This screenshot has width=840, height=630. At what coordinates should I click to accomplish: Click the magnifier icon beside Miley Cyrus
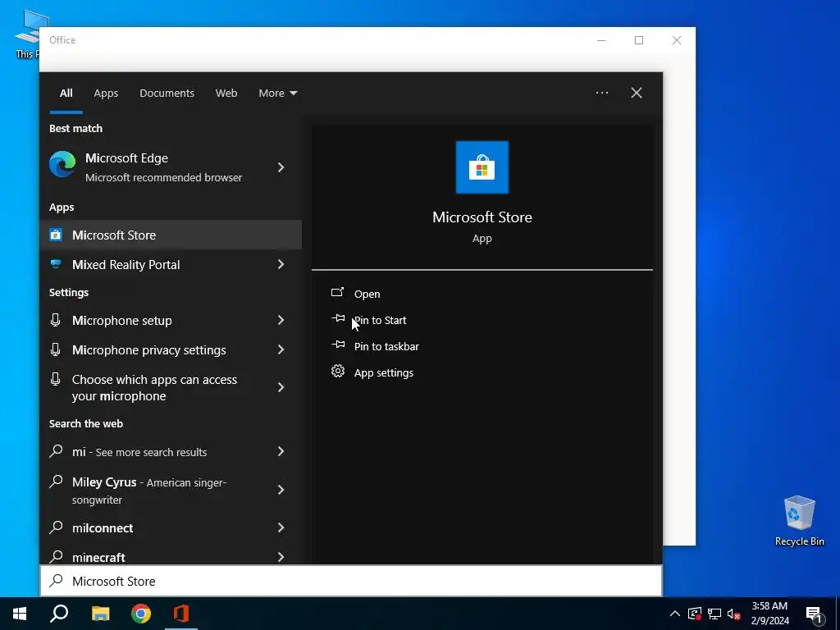(x=57, y=481)
